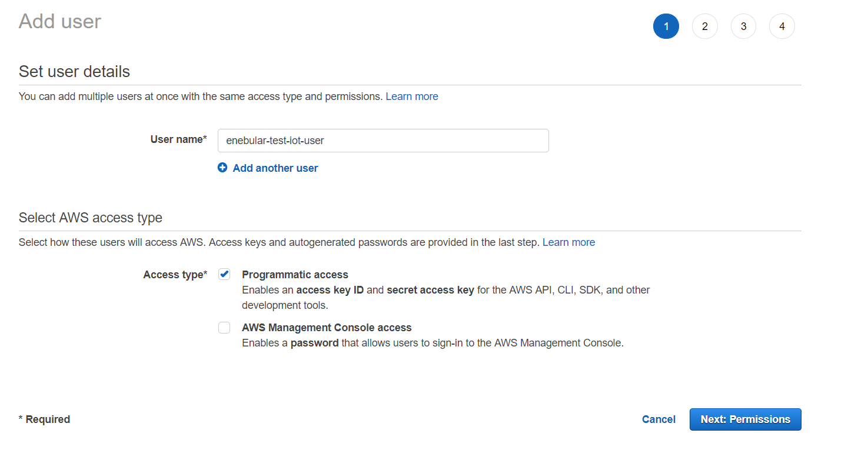Enable the AWS Management Console access checkbox
Image resolution: width=868 pixels, height=450 pixels.
(224, 328)
